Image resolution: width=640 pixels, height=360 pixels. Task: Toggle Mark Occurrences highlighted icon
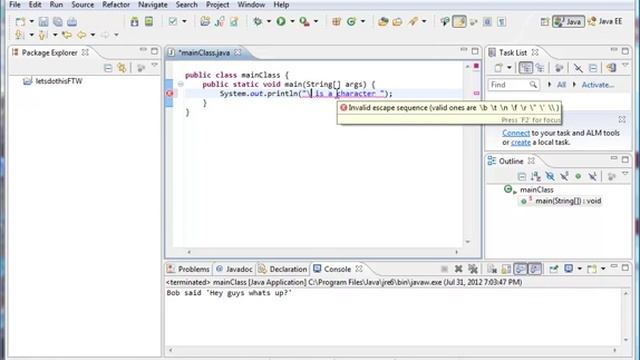point(459,22)
